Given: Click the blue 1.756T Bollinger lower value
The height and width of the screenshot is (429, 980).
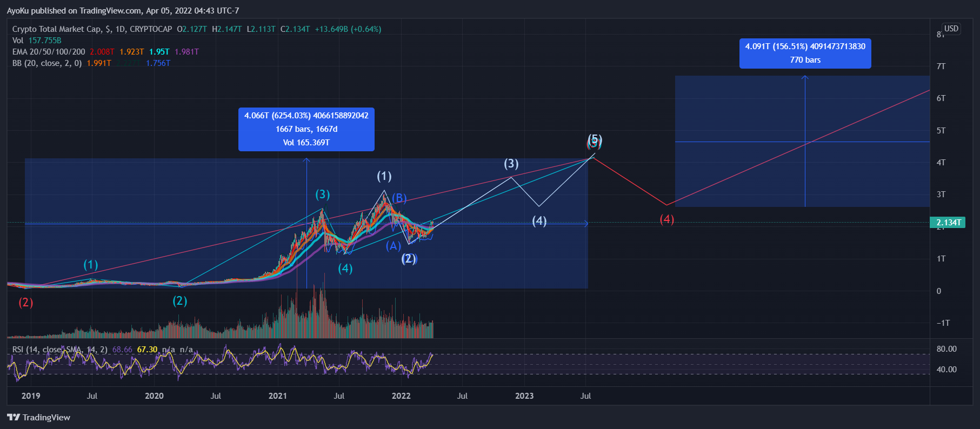Looking at the screenshot, I should (158, 63).
